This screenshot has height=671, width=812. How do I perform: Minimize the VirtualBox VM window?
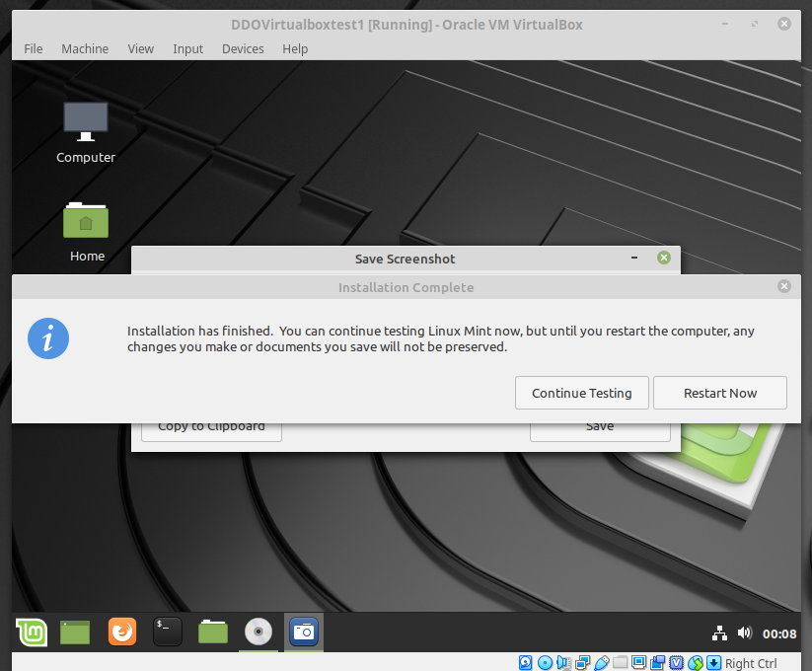point(725,24)
